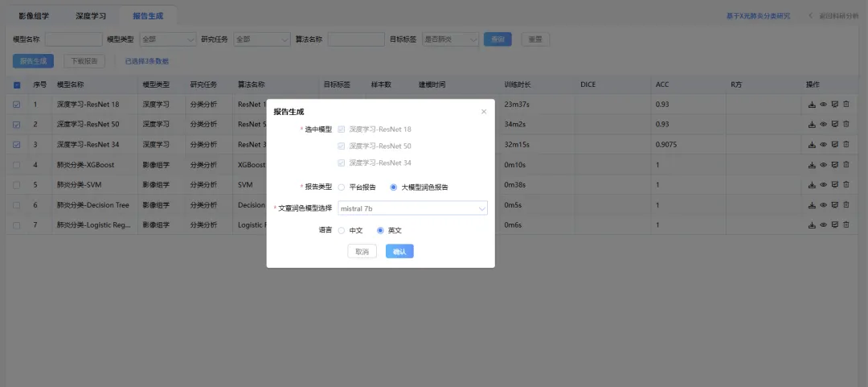Check the row 6 肺炎分类-Decision Tree checkbox
Screen dimensions: 868x387
(x=17, y=205)
